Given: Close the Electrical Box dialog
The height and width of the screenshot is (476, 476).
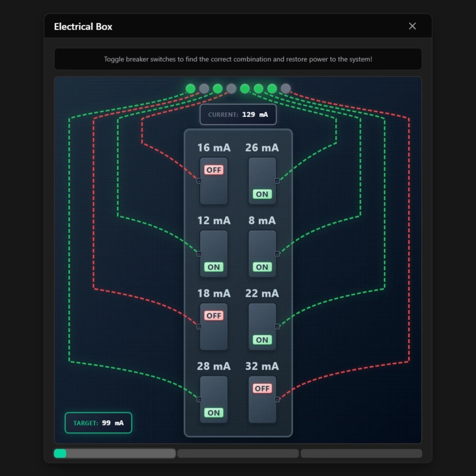Looking at the screenshot, I should point(412,26).
